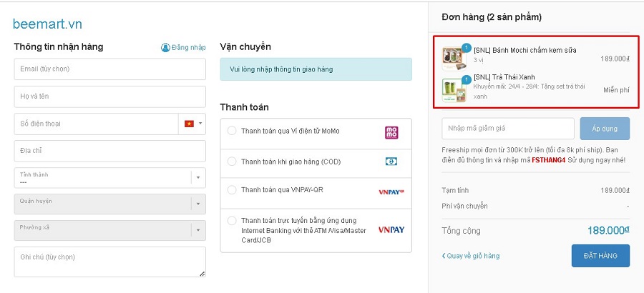Open the Tỉnh thành dropdown

click(109, 177)
